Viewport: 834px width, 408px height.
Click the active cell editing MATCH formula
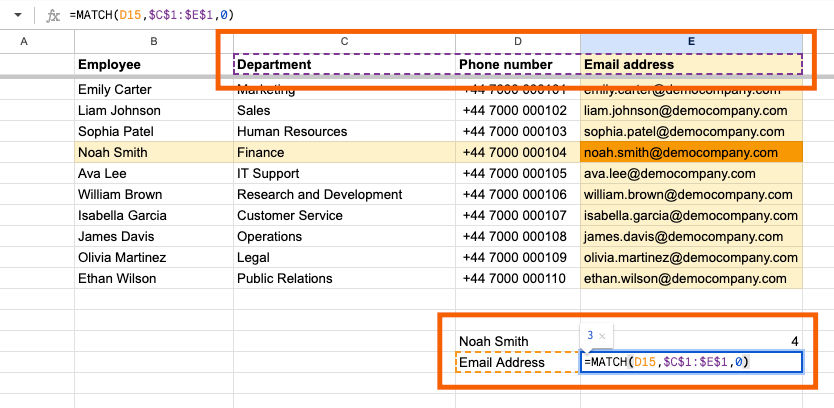coord(691,362)
